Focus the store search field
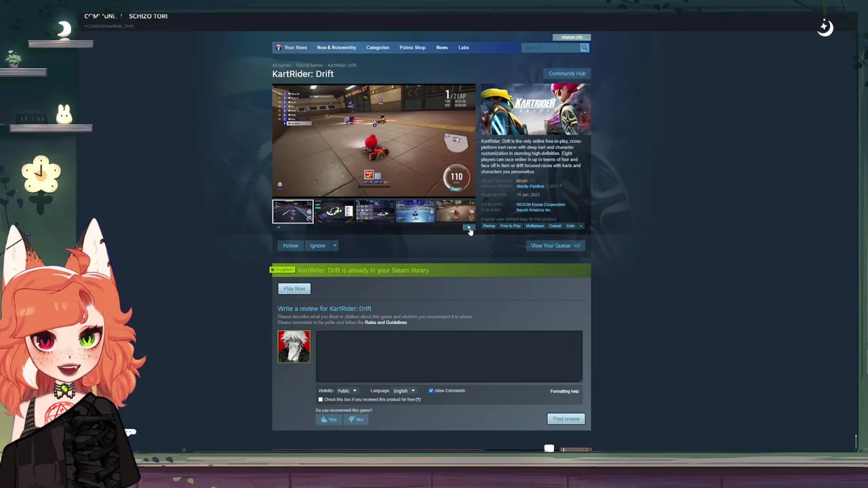Screen dimensions: 868x488 [x=551, y=47]
